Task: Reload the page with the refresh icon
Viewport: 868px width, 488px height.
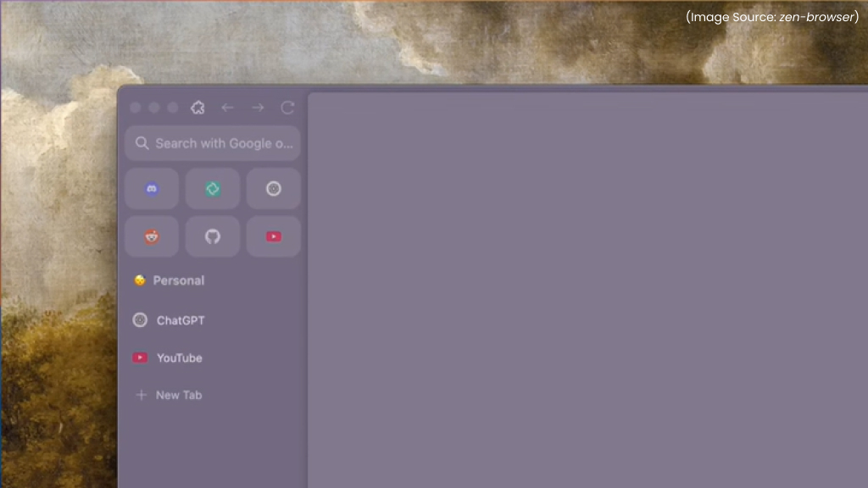Action: point(287,108)
